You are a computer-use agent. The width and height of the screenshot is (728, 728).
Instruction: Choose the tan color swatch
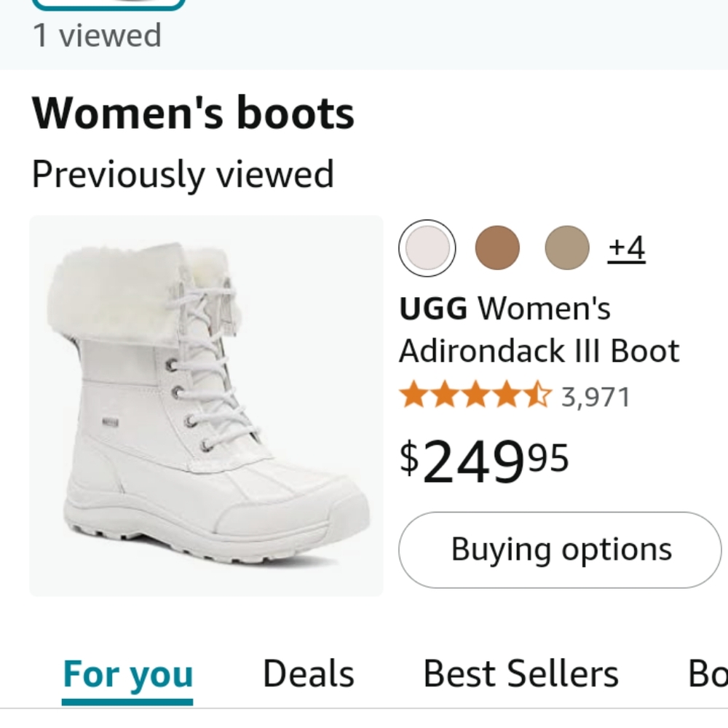[x=567, y=248]
